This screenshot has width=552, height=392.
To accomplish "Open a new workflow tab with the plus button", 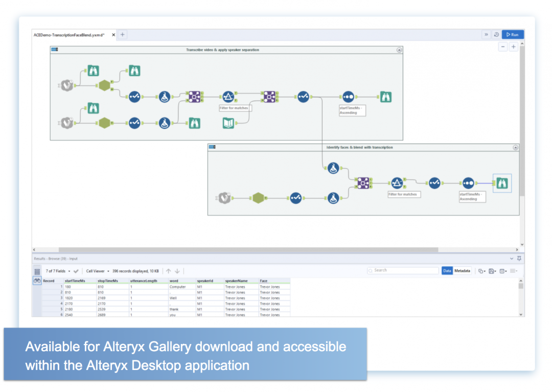I will 123,34.
